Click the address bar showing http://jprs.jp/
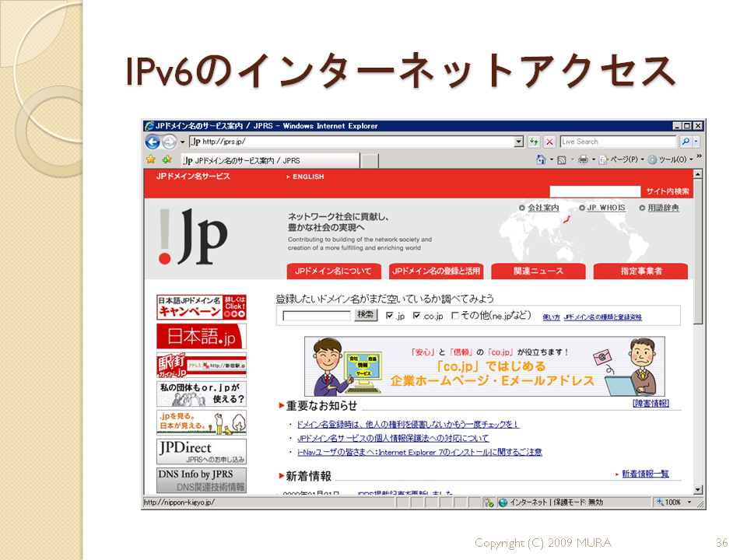747x560 pixels. point(352,142)
